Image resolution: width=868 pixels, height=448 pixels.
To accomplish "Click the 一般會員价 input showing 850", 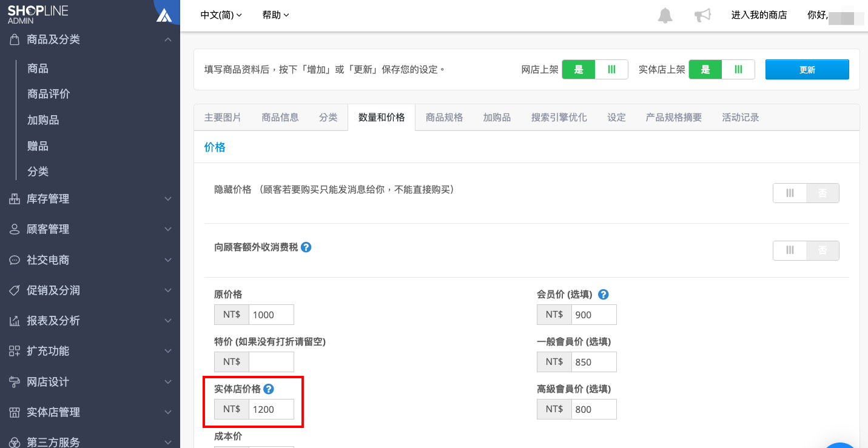I will click(x=594, y=362).
